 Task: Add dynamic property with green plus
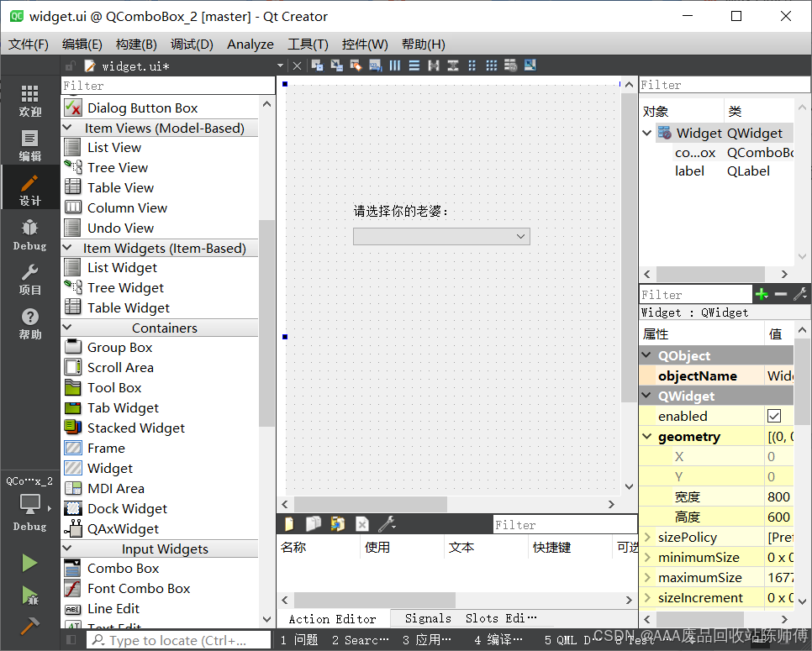[x=762, y=295]
